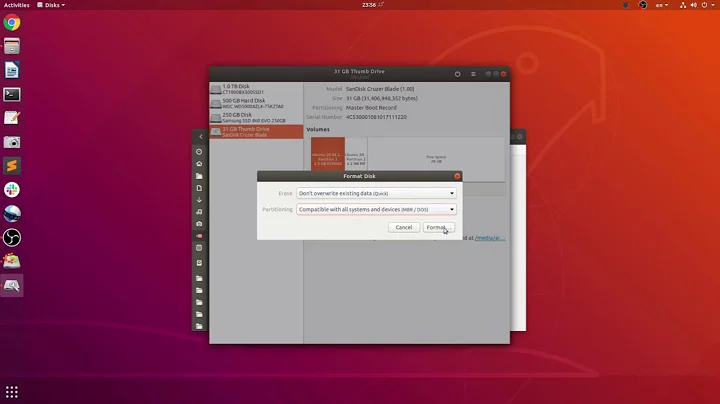The height and width of the screenshot is (404, 720).
Task: Select the 250 GB Disk Samsung SSD
Action: tap(256, 118)
